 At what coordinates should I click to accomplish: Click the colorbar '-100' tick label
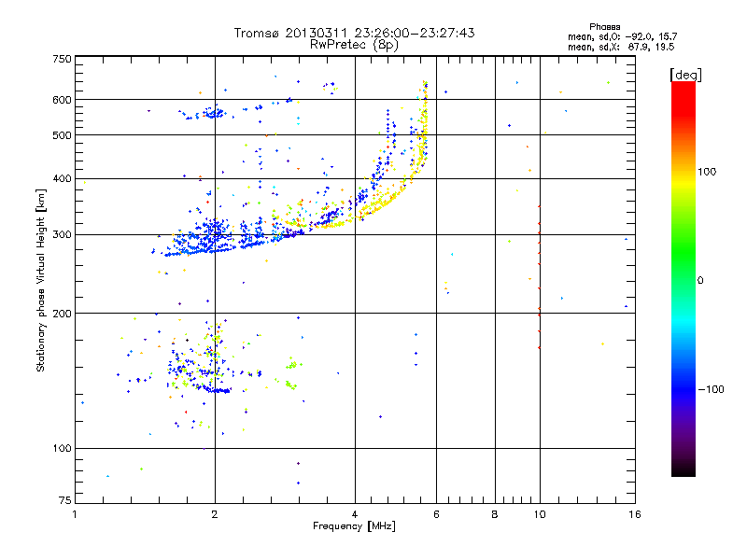pos(712,389)
